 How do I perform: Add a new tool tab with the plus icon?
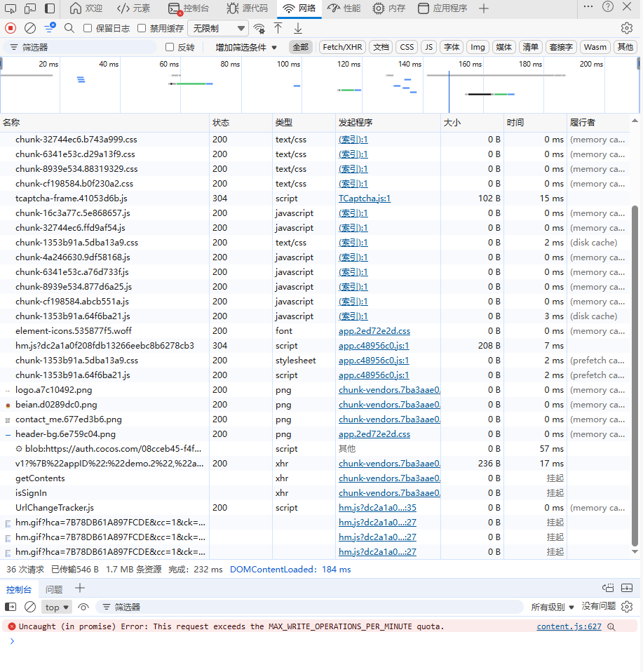click(x=484, y=8)
